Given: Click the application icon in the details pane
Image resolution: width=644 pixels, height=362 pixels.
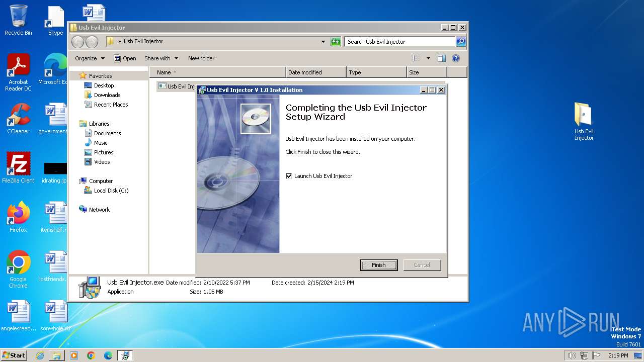Looking at the screenshot, I should pos(90,287).
